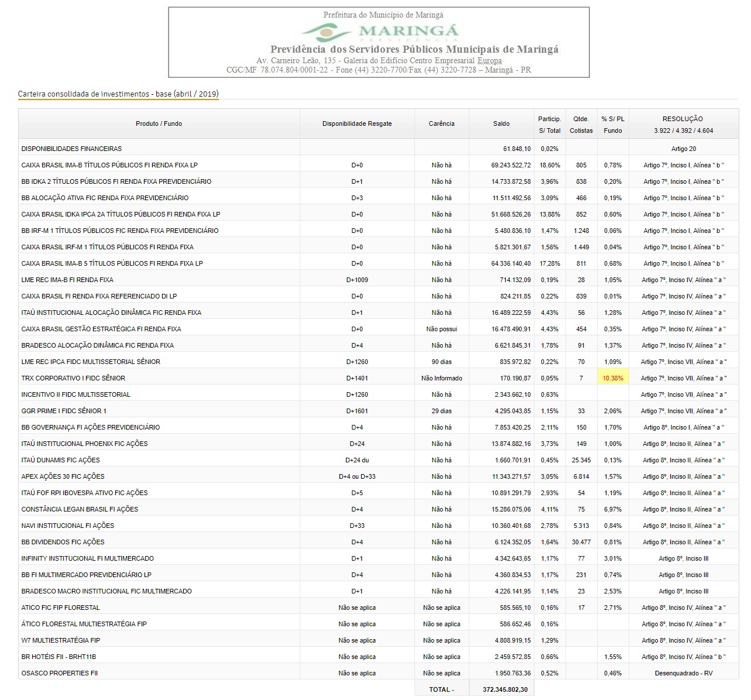Click the OSASCO PROPERTIES FII fund name

point(60,673)
